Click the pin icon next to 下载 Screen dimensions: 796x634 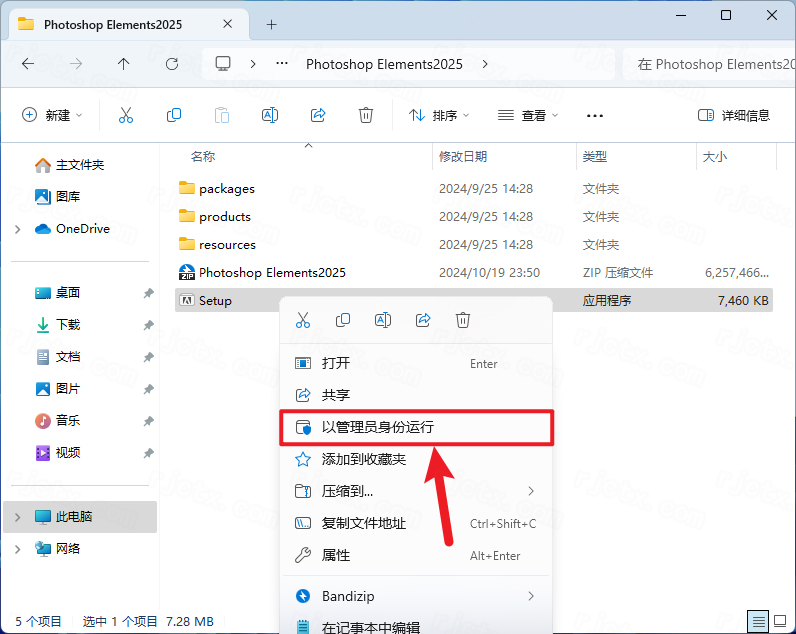click(x=148, y=325)
